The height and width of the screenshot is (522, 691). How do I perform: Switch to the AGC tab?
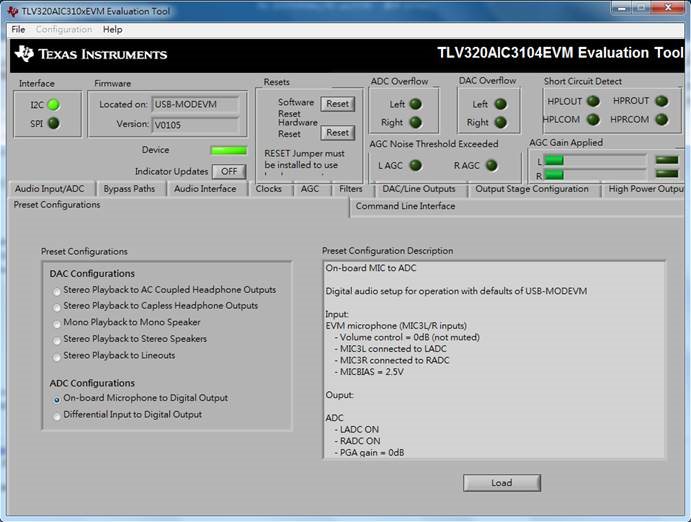310,189
